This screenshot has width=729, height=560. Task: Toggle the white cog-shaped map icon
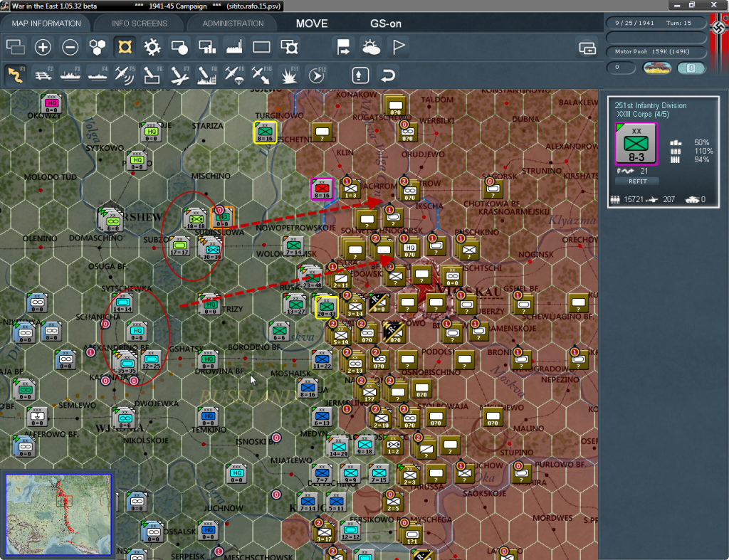pyautogui.click(x=152, y=47)
